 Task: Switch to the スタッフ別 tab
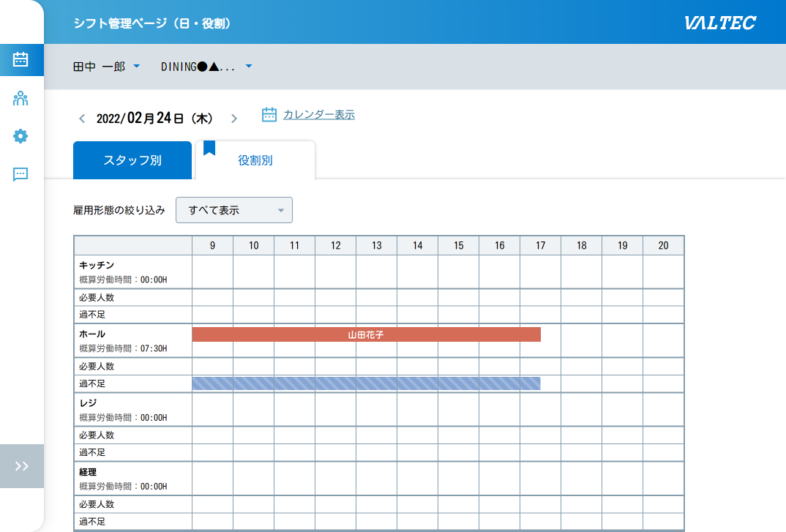pyautogui.click(x=132, y=160)
